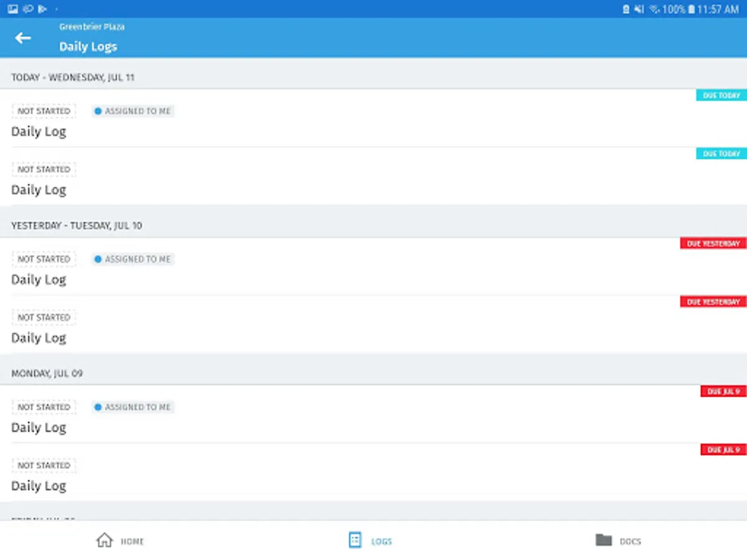Screen dimensions: 747x560
Task: Tap the second DUE YESTERDAY badge
Action: pos(713,302)
